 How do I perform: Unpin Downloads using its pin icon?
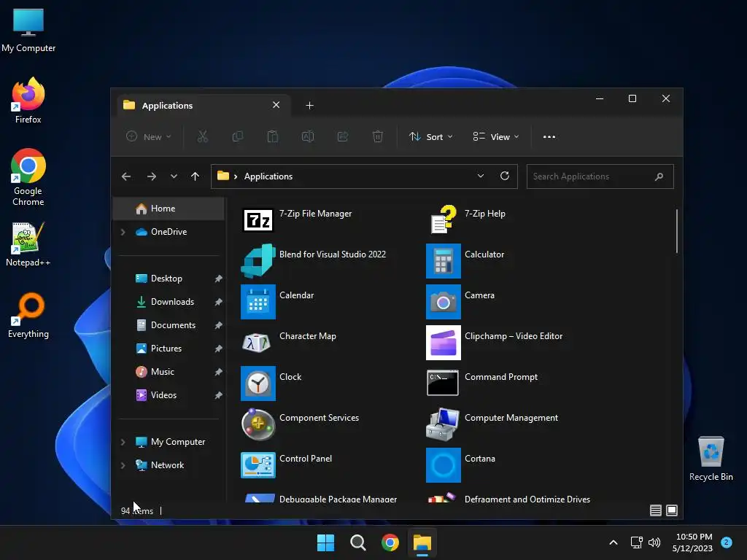218,302
